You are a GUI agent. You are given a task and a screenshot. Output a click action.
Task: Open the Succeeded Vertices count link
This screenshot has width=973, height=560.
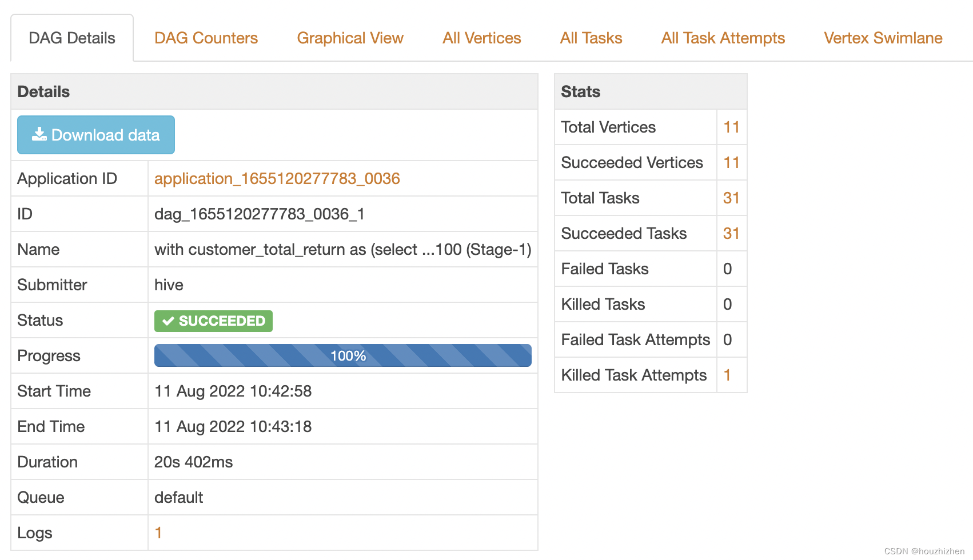(x=731, y=163)
